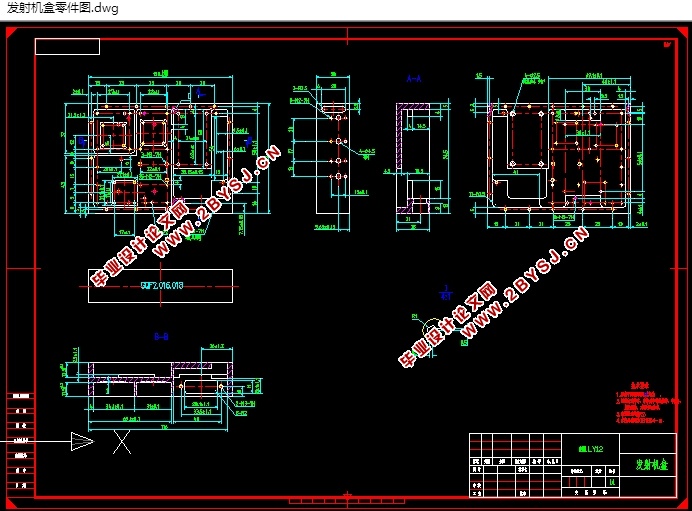The image size is (692, 511).
Task: Select the blue A-A section view label
Action: (414, 79)
